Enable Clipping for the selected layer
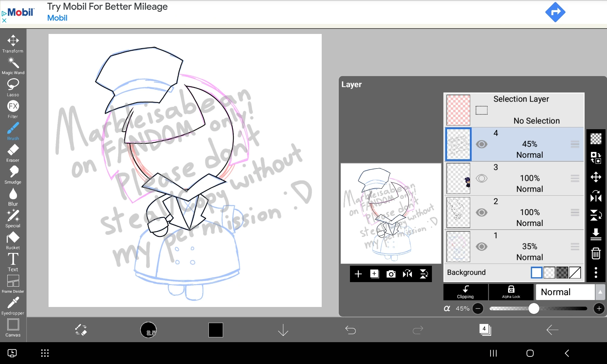The width and height of the screenshot is (607, 364). 465,292
